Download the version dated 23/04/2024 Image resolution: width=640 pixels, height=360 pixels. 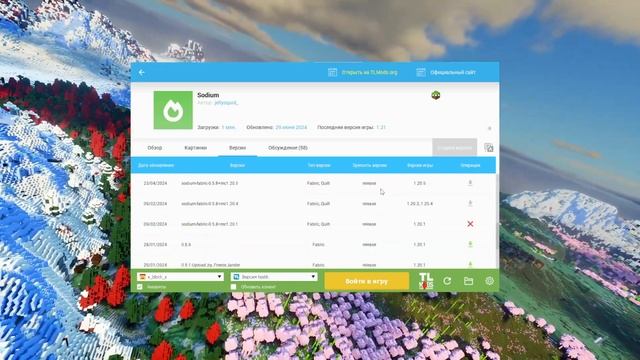(470, 183)
